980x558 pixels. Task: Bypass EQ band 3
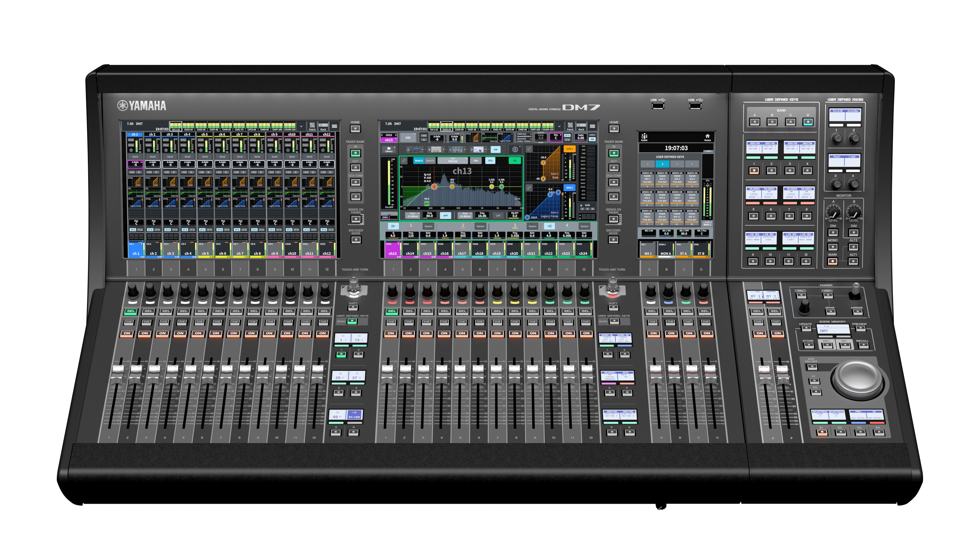[533, 227]
